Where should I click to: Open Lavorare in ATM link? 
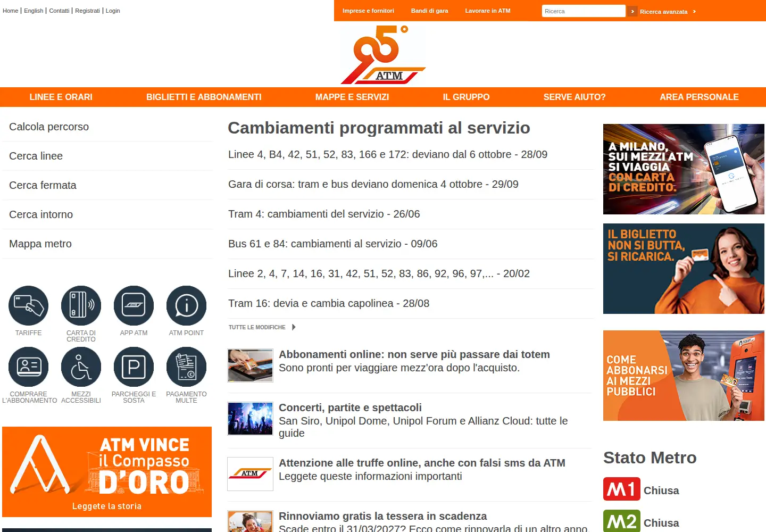tap(488, 11)
